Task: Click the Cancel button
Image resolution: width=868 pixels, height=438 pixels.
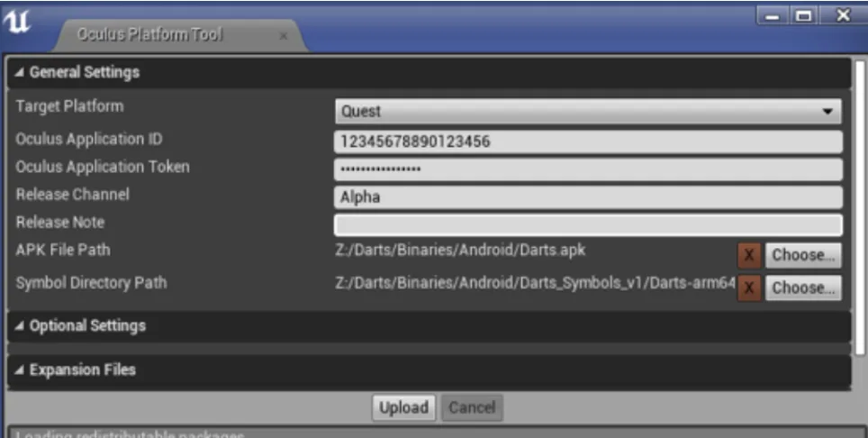Action: pos(472,407)
